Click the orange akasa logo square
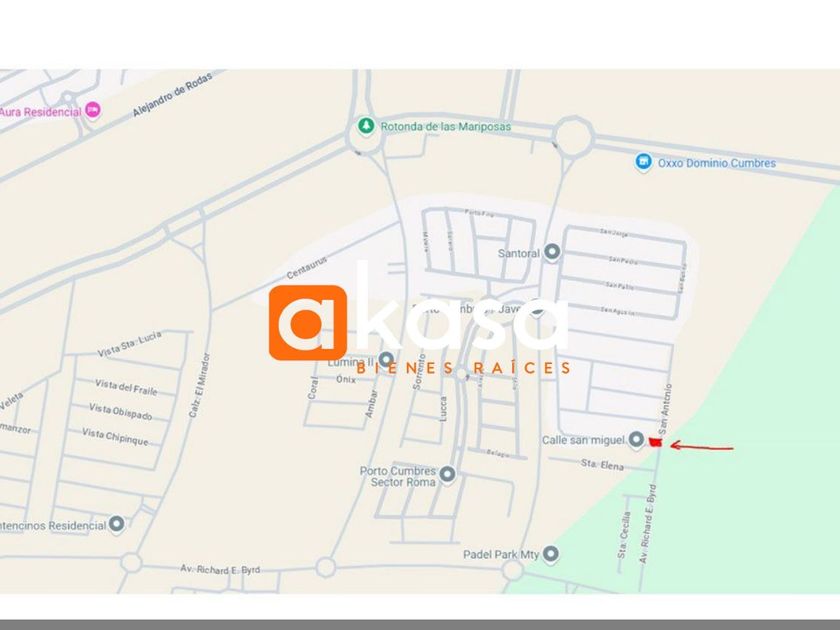The width and height of the screenshot is (840, 630). [308, 322]
